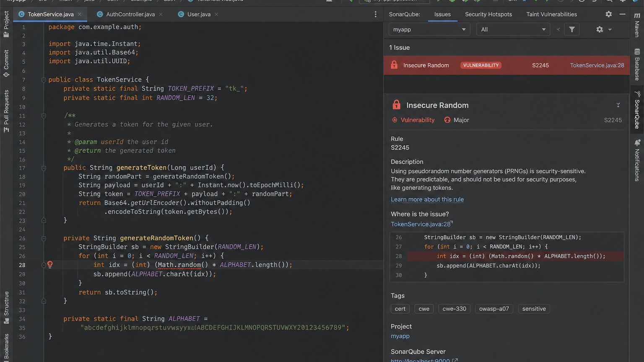The width and height of the screenshot is (644, 362).
Task: Switch to the AuthController.java tab
Action: pos(130,14)
